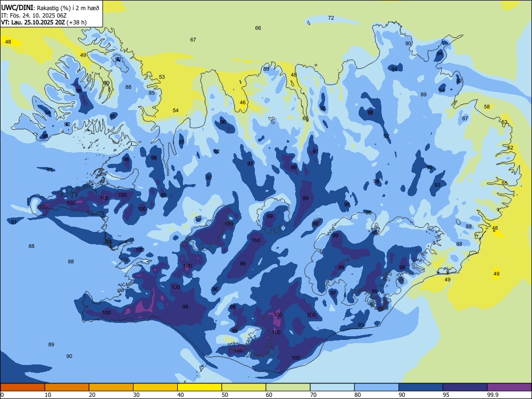The width and height of the screenshot is (532, 399).
Task: Click the legend tick label 40
Action: click(181, 395)
